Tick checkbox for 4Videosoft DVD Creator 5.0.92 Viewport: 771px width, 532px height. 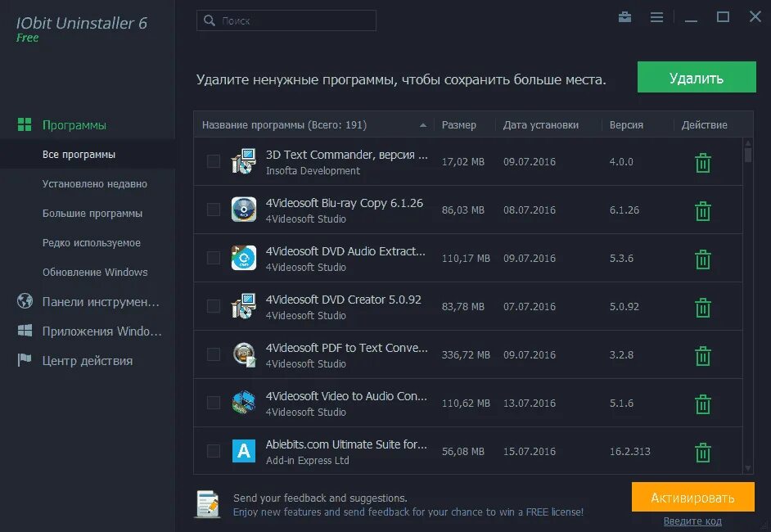pos(214,306)
